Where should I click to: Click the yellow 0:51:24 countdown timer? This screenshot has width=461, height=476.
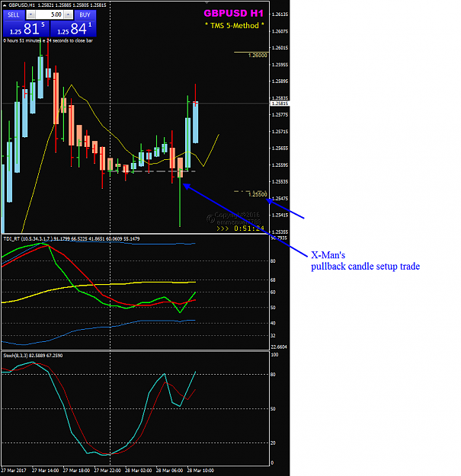click(x=248, y=228)
